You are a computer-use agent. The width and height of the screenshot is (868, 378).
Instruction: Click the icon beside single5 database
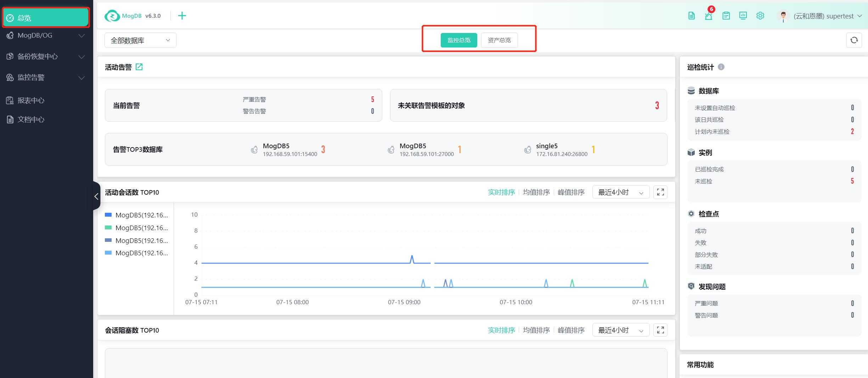pyautogui.click(x=528, y=150)
